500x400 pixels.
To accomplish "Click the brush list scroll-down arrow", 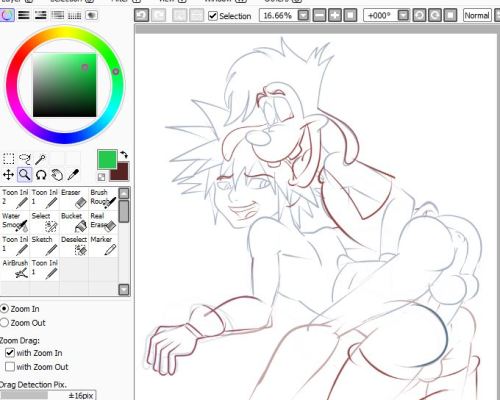I will pyautogui.click(x=124, y=289).
